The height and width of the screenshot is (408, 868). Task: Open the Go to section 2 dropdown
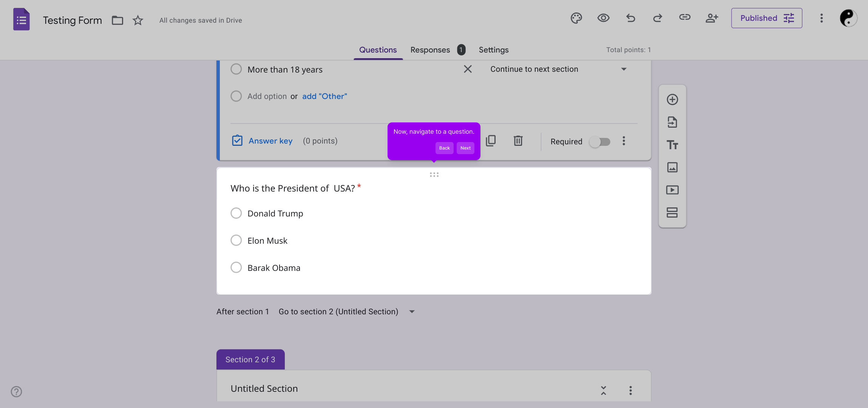[x=346, y=312]
